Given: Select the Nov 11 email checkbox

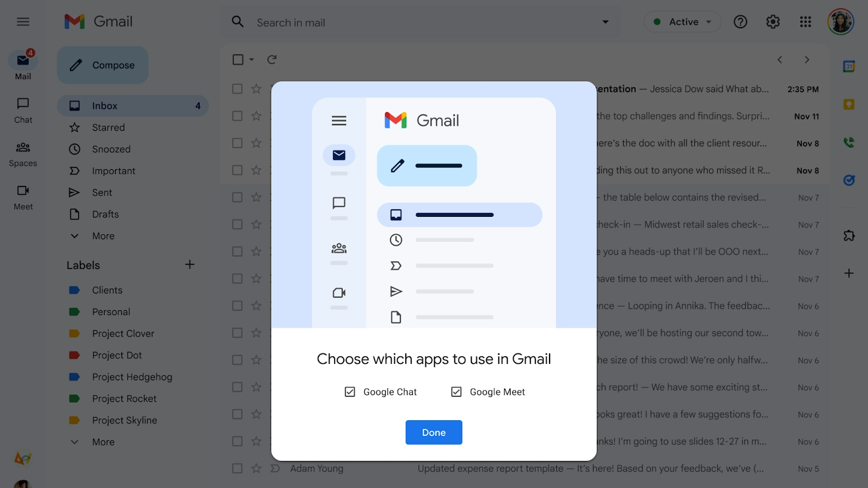Looking at the screenshot, I should 237,116.
